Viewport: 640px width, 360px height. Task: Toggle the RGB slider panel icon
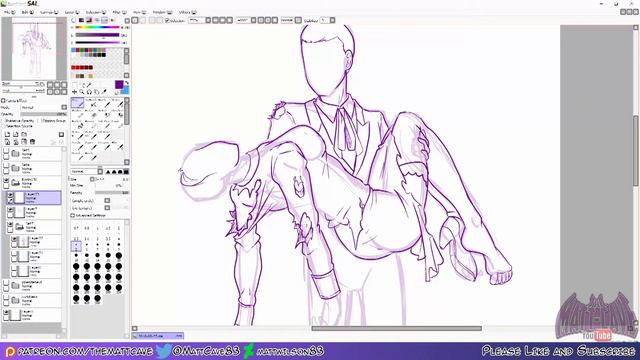pos(81,20)
